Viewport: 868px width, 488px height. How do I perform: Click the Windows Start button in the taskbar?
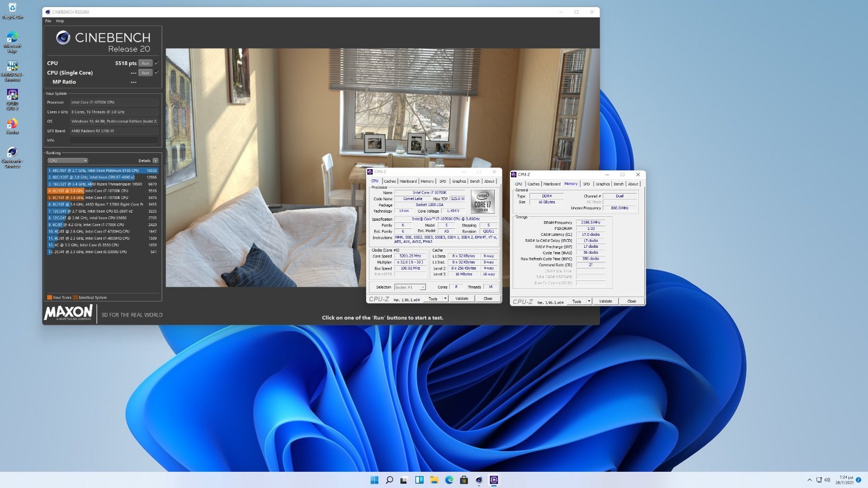pyautogui.click(x=374, y=480)
